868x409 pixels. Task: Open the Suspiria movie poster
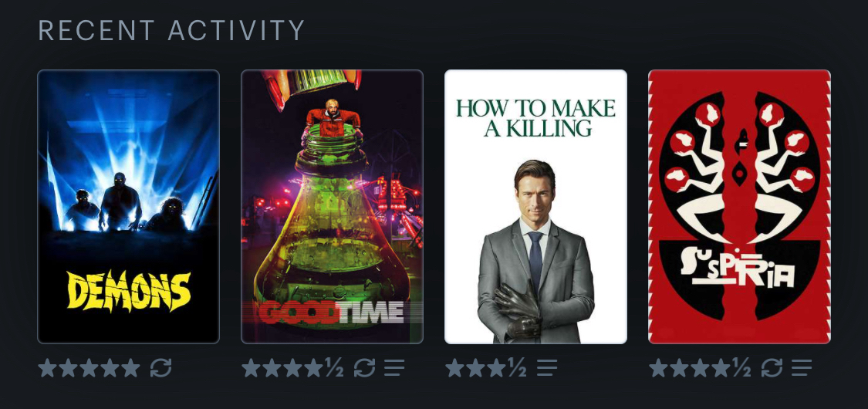[740, 207]
